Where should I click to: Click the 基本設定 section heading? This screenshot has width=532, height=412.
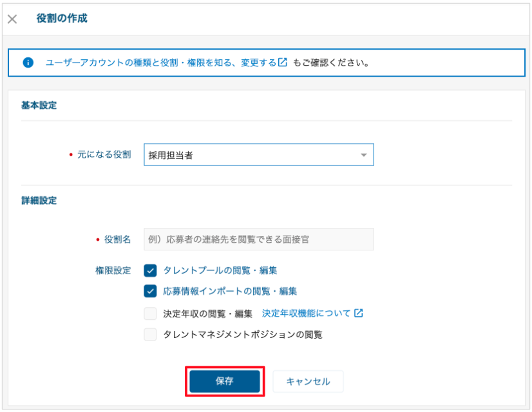(39, 106)
